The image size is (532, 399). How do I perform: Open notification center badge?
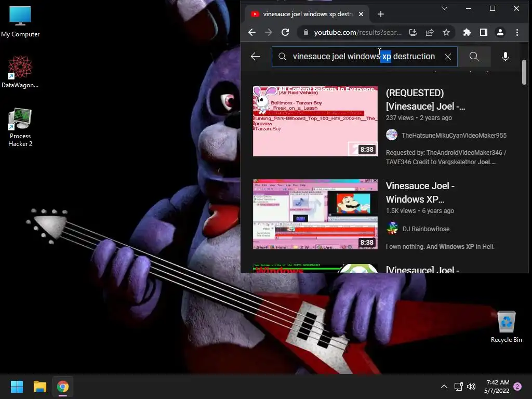(x=517, y=387)
